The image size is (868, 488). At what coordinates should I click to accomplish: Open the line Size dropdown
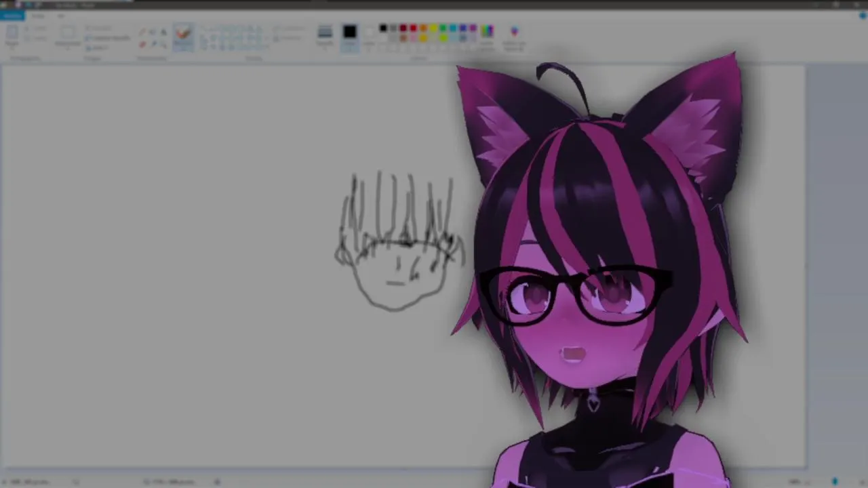click(325, 36)
